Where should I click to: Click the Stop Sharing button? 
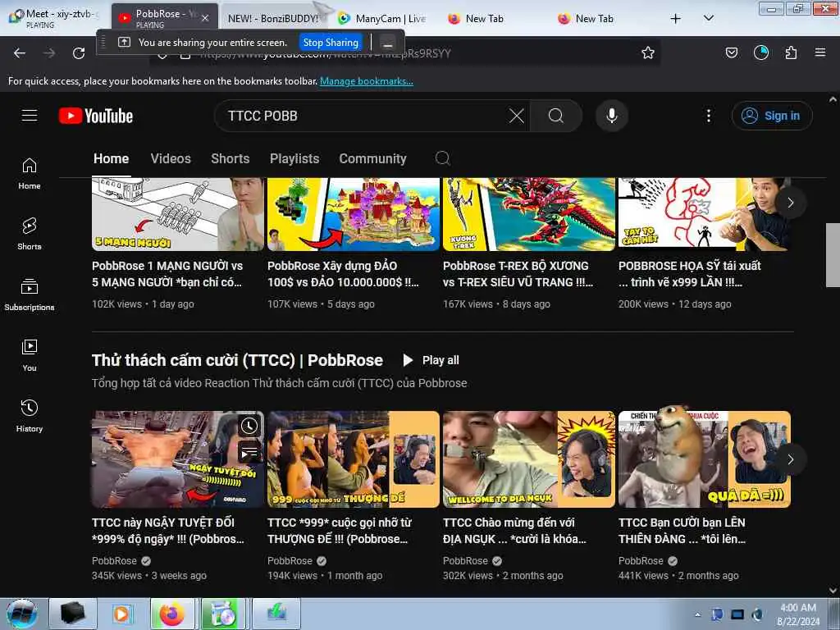point(331,43)
